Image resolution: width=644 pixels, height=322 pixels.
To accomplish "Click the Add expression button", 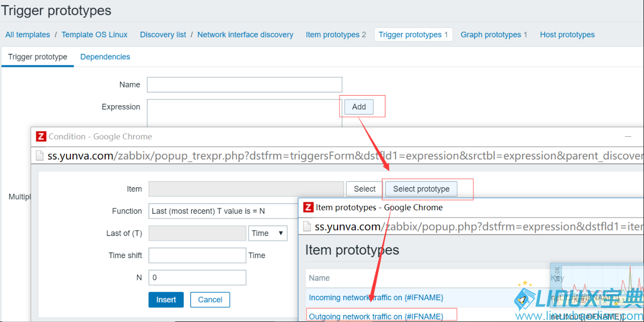I will pyautogui.click(x=359, y=107).
